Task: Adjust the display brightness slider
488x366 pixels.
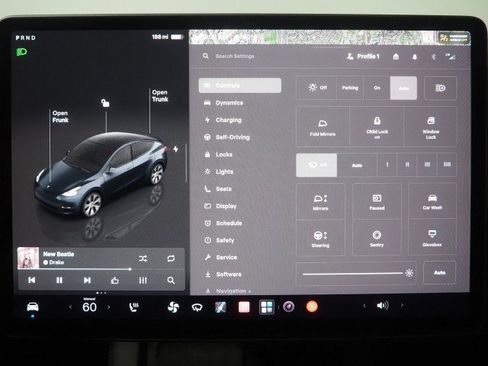Action: (x=356, y=273)
